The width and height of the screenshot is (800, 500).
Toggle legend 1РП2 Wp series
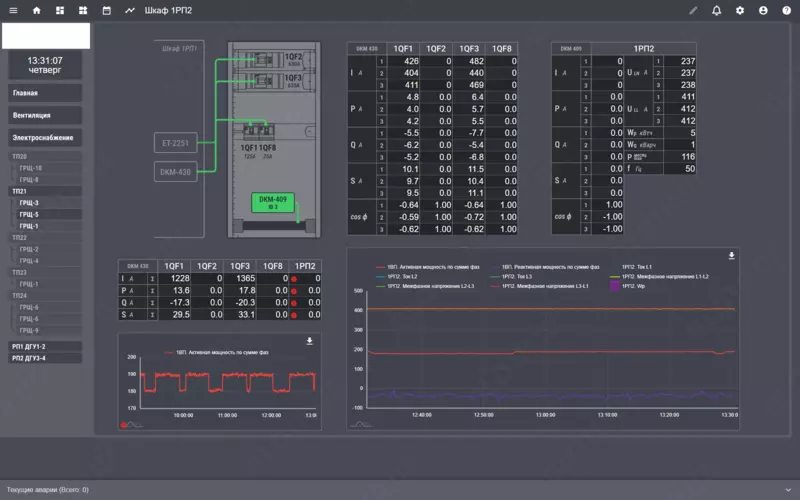[x=628, y=286]
